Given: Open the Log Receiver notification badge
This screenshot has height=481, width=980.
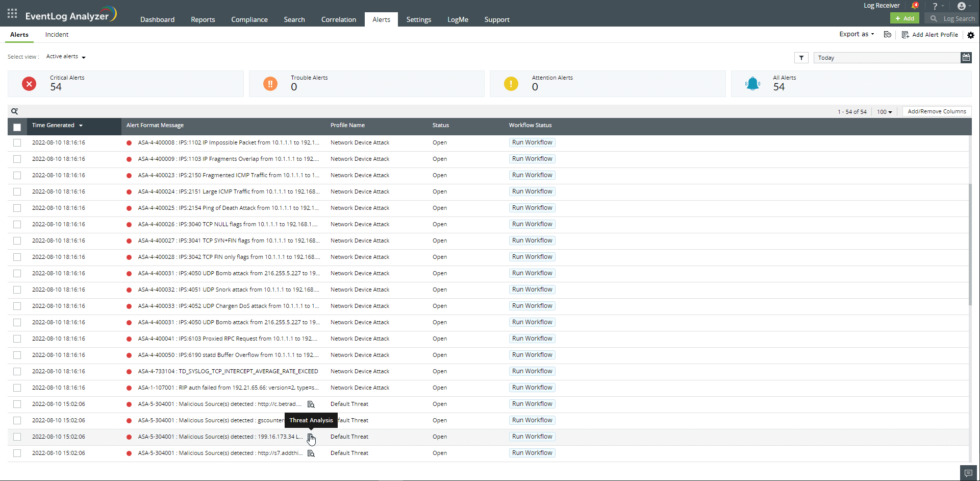Looking at the screenshot, I should coord(915,5).
